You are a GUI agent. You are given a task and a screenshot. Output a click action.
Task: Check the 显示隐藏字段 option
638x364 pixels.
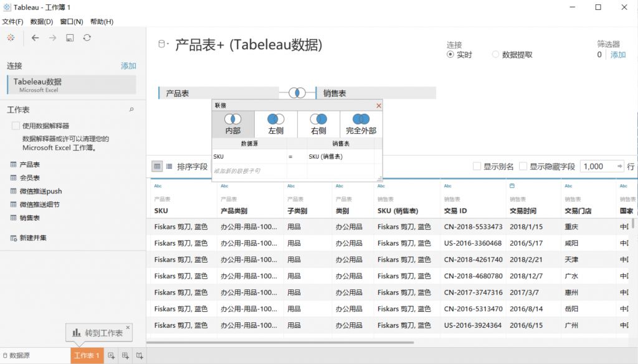click(x=523, y=166)
